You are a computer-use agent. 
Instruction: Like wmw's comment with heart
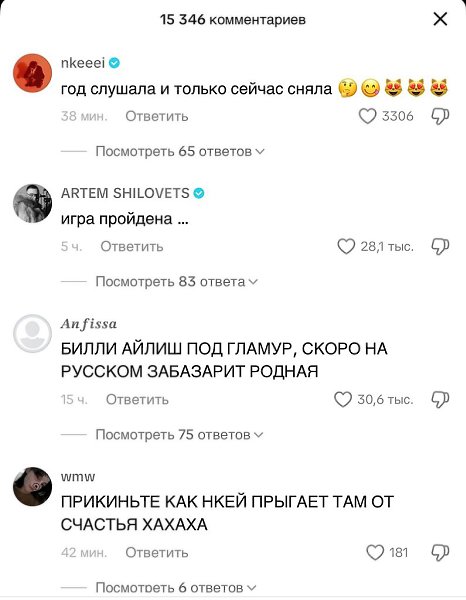point(375,553)
